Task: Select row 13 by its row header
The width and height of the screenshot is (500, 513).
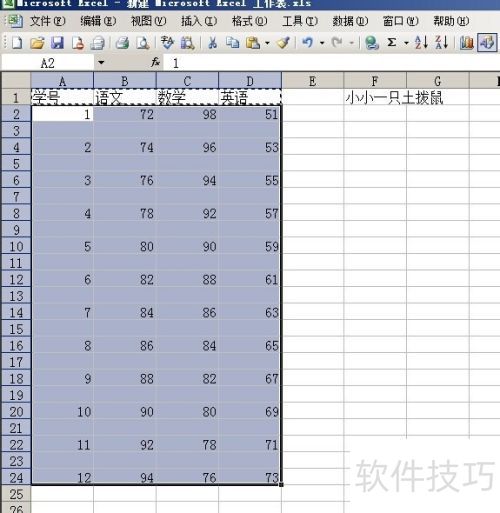Action: (16, 296)
